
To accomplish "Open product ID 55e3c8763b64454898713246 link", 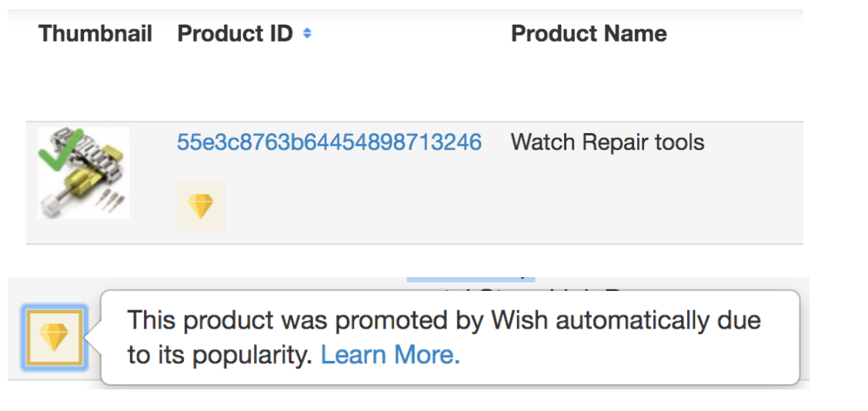I will tap(329, 142).
